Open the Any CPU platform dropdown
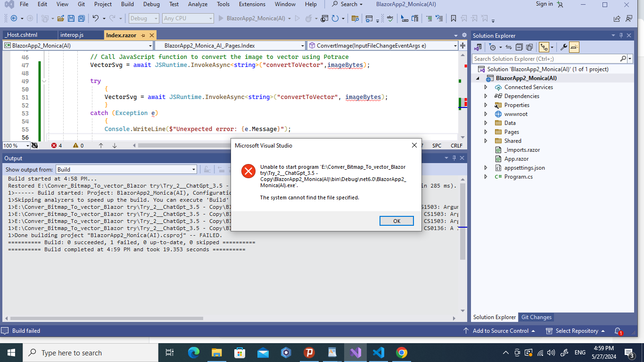 coord(188,18)
